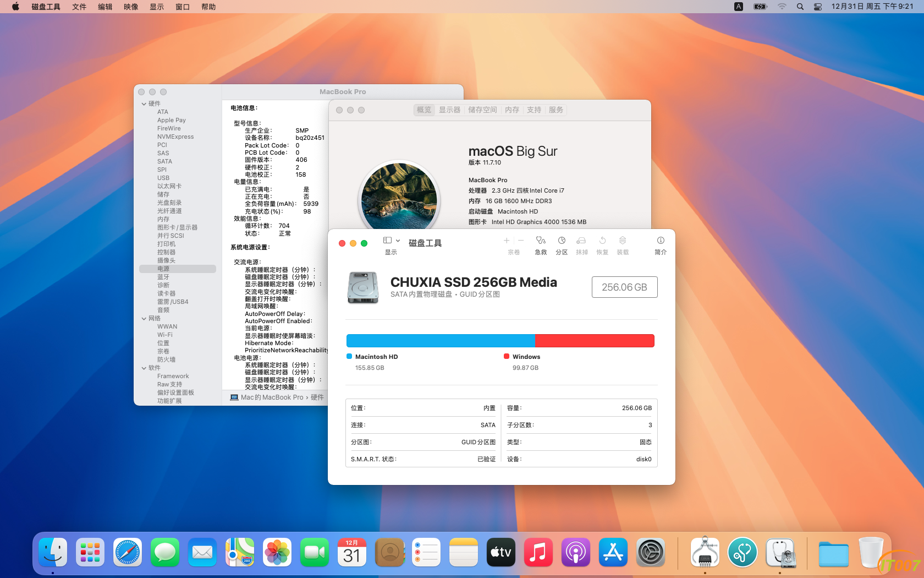Viewport: 924px width, 578px height.
Task: Click the remove volume minus icon
Action: 520,241
